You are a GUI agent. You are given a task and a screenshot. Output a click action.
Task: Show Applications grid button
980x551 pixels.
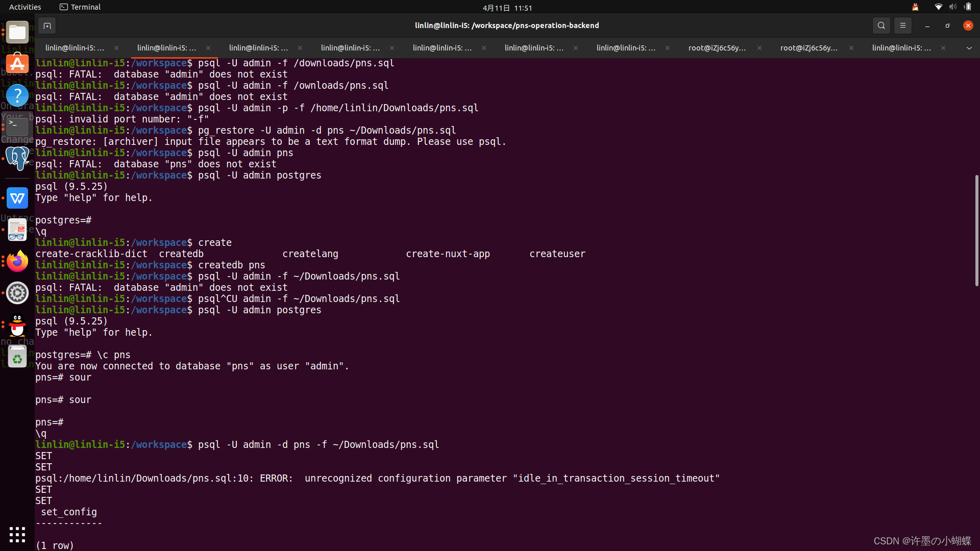[x=17, y=534]
